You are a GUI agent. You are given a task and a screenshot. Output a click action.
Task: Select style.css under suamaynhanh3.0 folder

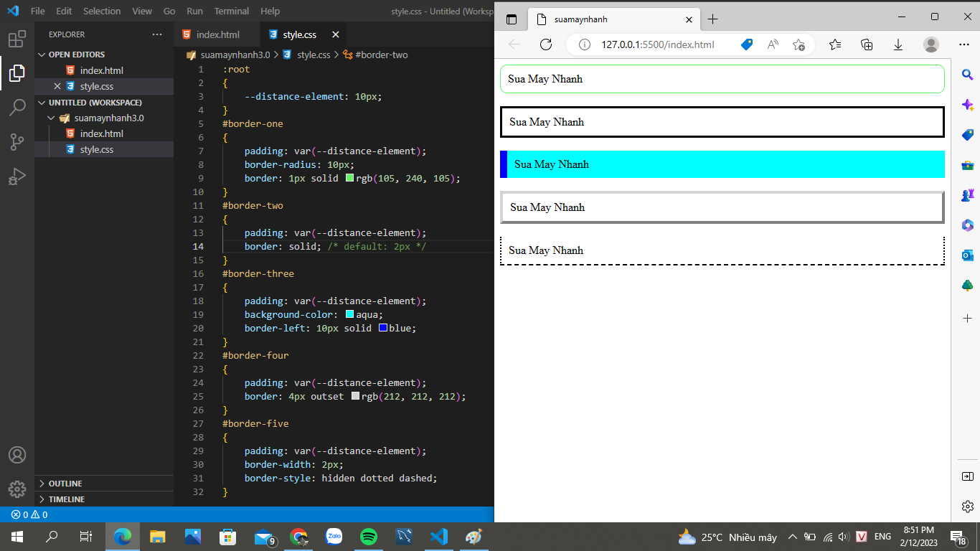tap(104, 150)
